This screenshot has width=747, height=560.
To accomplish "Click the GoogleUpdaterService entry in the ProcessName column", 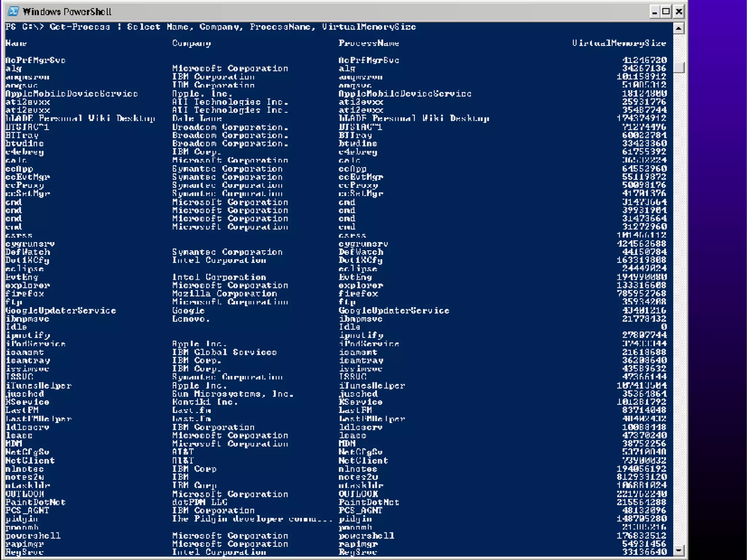I will (x=394, y=310).
